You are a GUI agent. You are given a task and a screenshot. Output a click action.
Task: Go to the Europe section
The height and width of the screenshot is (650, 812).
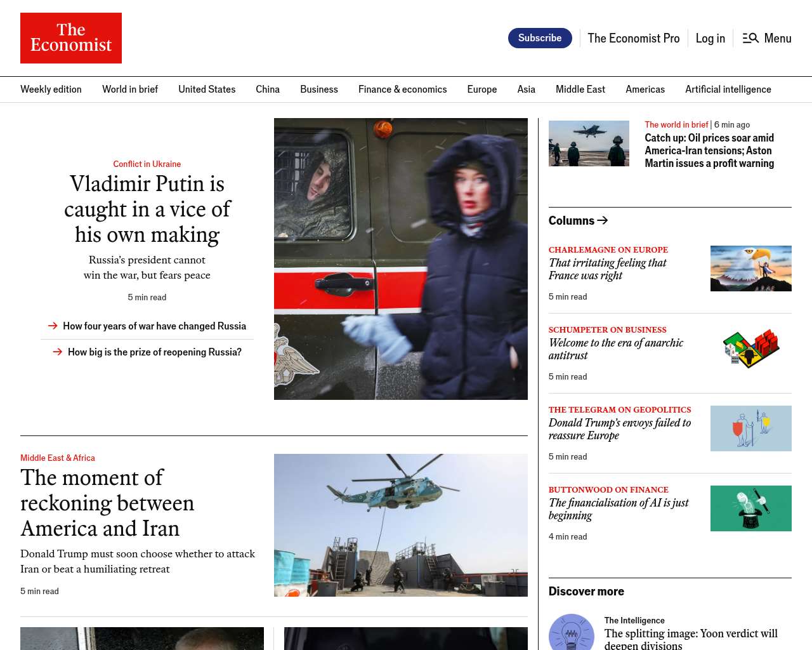[482, 90]
